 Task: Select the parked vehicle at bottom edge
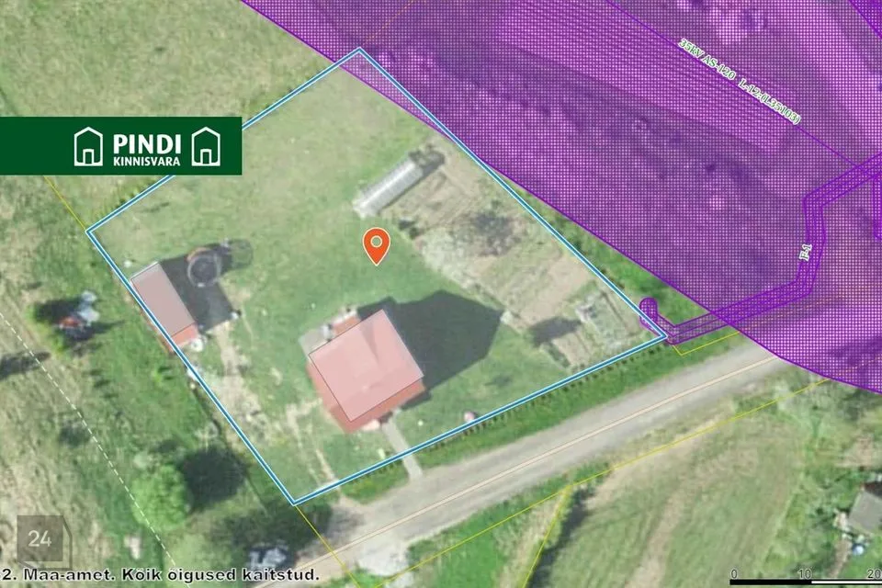click(269, 557)
